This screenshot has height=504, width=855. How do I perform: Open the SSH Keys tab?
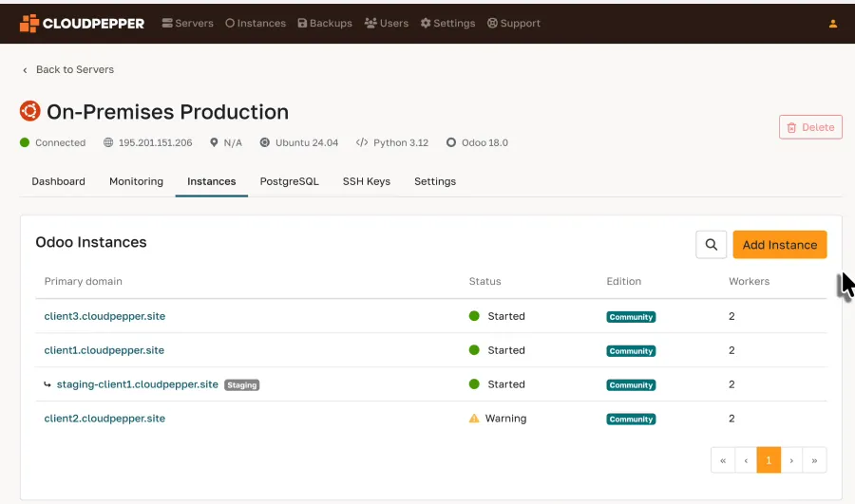pos(367,181)
